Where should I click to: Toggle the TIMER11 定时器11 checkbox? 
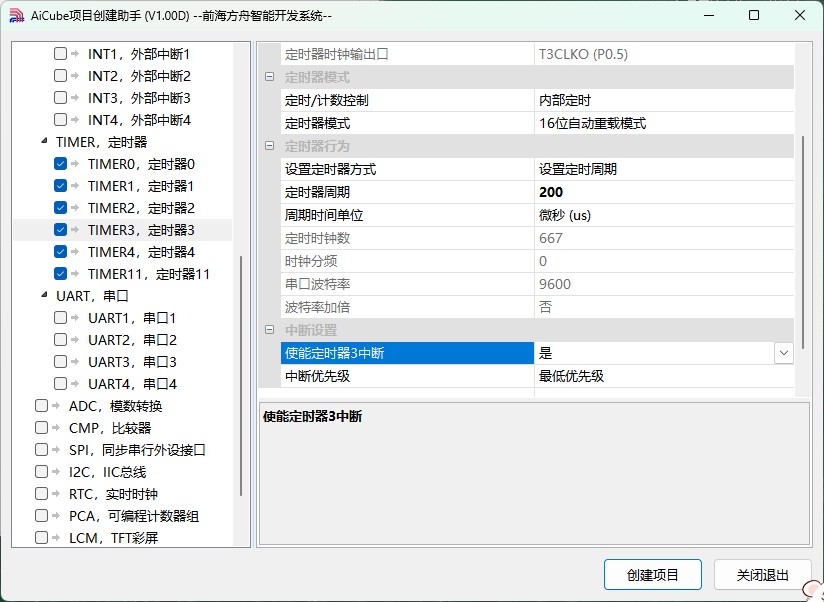[x=60, y=274]
